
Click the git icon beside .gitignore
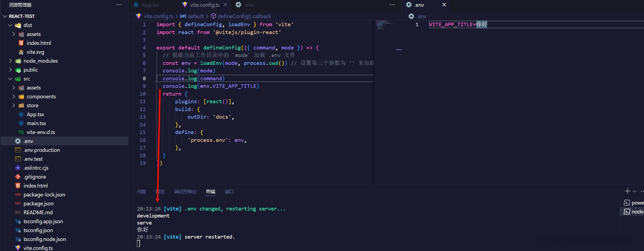click(18, 177)
